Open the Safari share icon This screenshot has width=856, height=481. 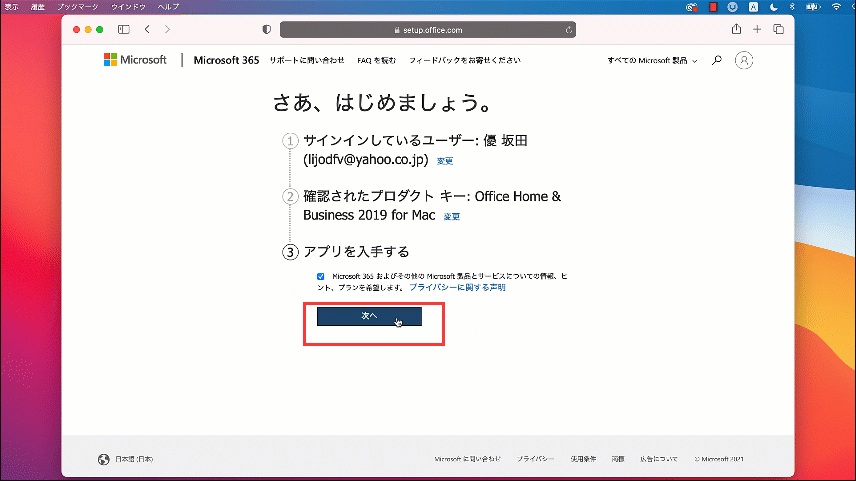pos(736,30)
